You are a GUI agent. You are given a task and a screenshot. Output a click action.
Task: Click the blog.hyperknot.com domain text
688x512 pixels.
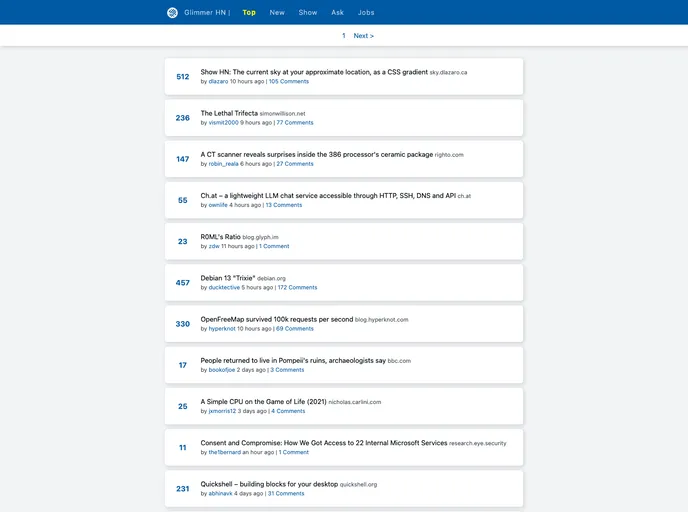click(381, 320)
